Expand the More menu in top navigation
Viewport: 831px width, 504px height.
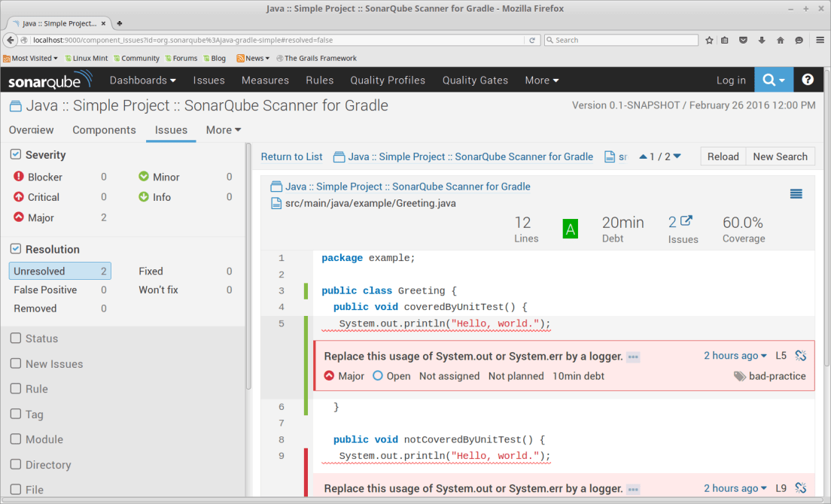tap(541, 80)
